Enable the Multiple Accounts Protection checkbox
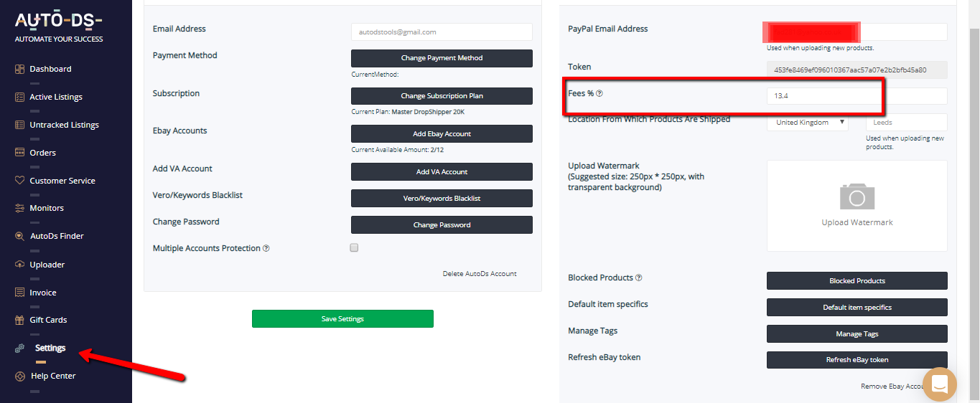 tap(354, 247)
